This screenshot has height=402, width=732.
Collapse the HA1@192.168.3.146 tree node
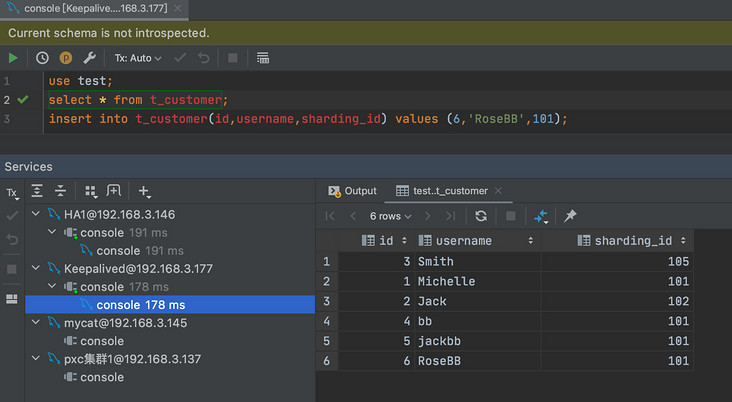[x=37, y=214]
